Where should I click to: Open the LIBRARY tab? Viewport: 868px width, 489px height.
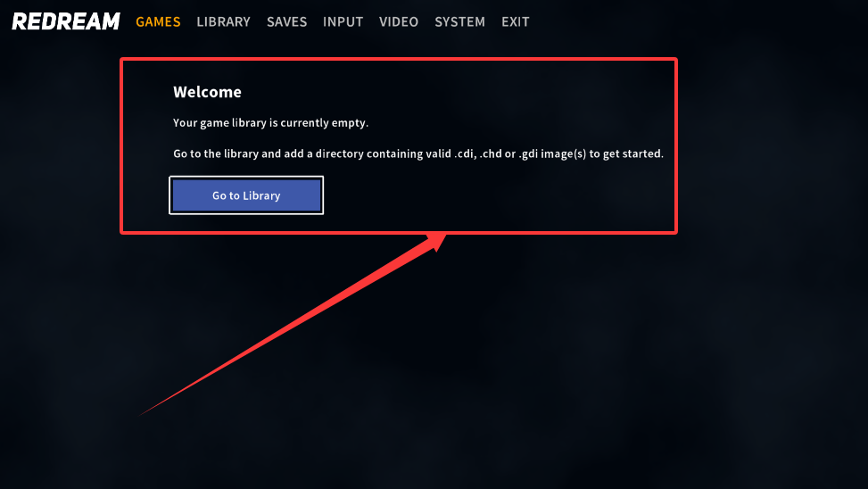[x=224, y=21]
